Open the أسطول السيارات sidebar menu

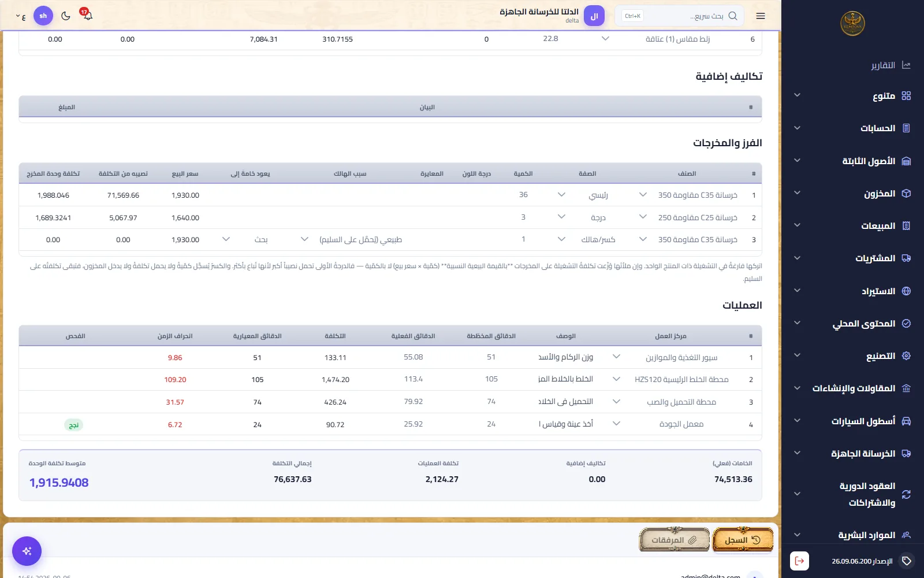[x=853, y=421]
